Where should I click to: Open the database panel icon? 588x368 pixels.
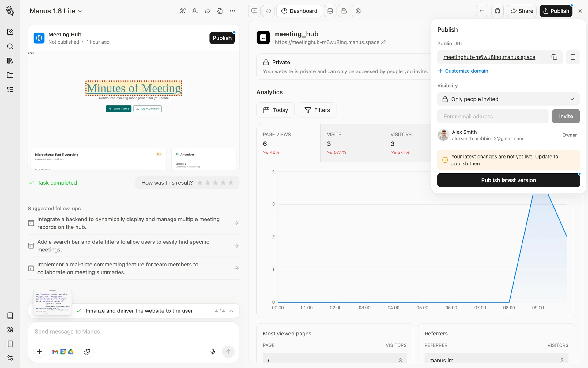330,11
